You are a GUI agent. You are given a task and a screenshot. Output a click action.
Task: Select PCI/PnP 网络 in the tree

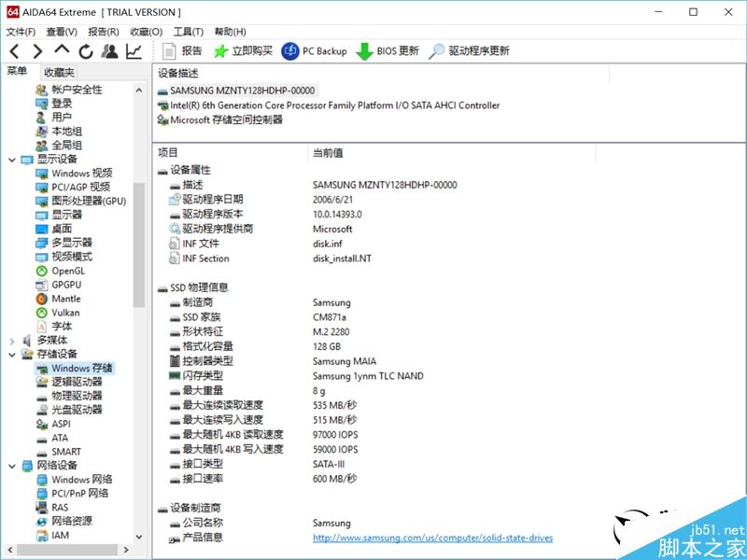coord(72,494)
